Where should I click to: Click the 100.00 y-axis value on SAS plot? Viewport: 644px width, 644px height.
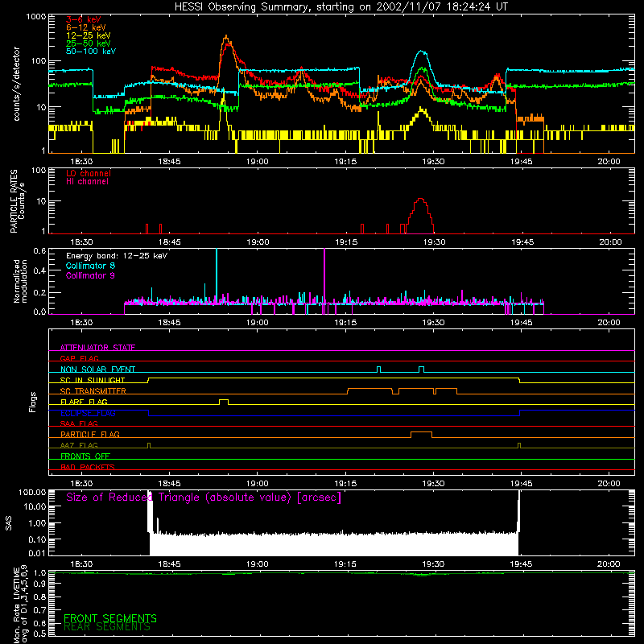pyautogui.click(x=32, y=493)
